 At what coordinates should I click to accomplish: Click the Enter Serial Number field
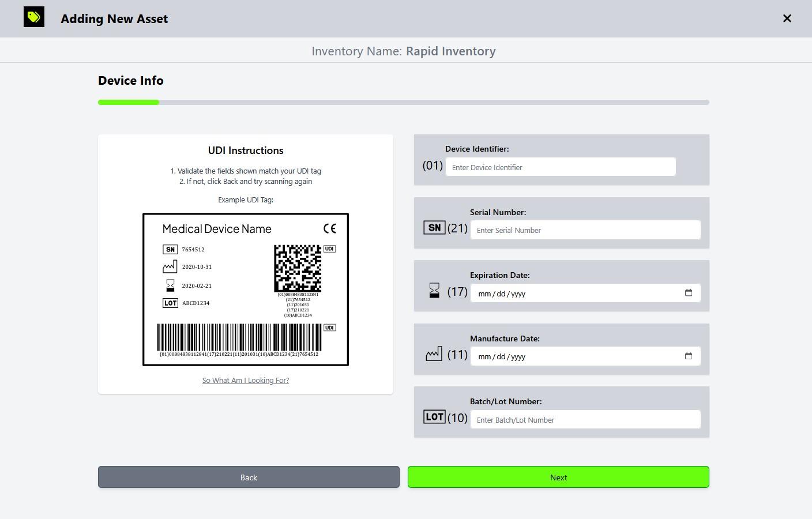coord(585,230)
